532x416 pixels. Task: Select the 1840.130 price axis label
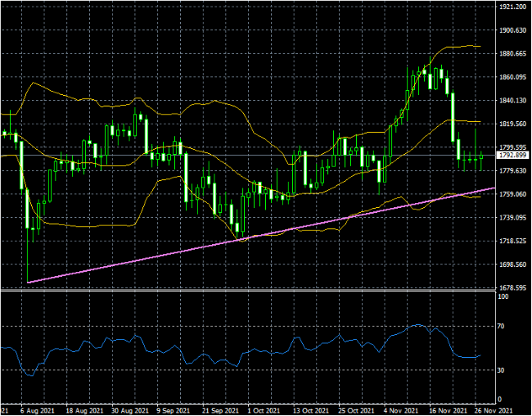pyautogui.click(x=512, y=101)
